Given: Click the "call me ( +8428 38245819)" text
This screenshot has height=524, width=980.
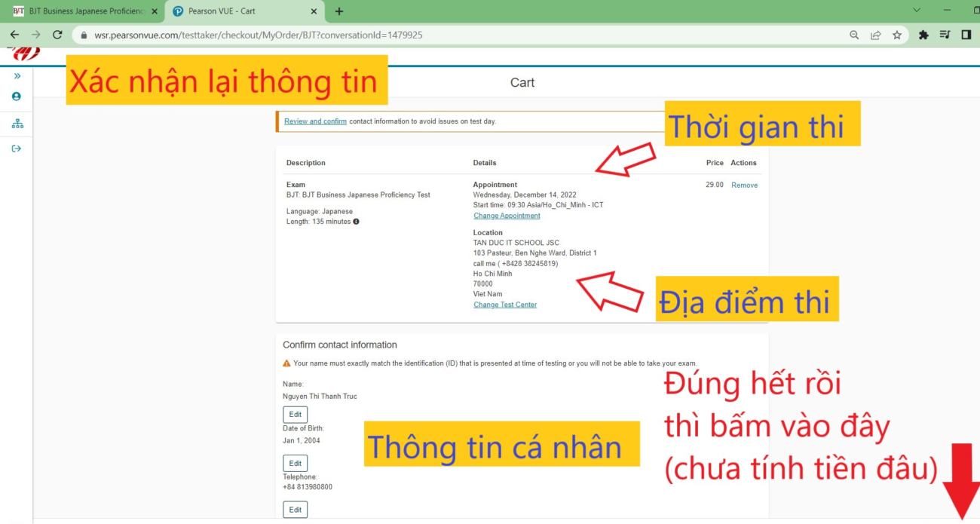Looking at the screenshot, I should tap(516, 264).
